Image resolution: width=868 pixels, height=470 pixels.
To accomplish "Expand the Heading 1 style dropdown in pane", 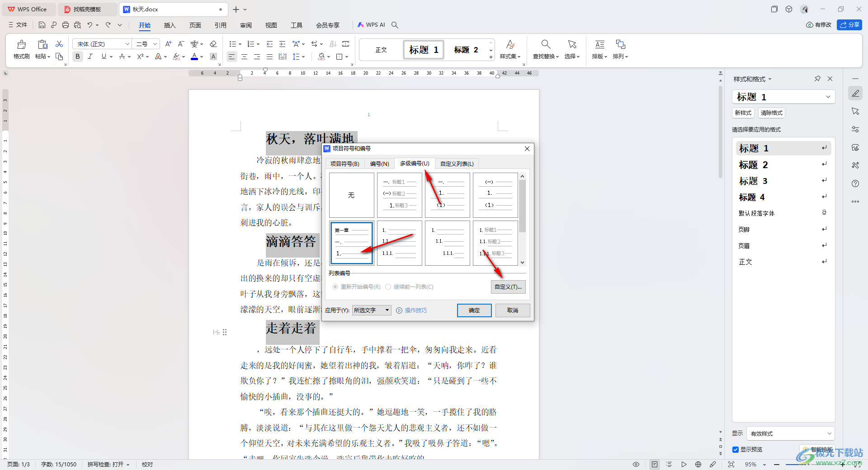I will (828, 97).
